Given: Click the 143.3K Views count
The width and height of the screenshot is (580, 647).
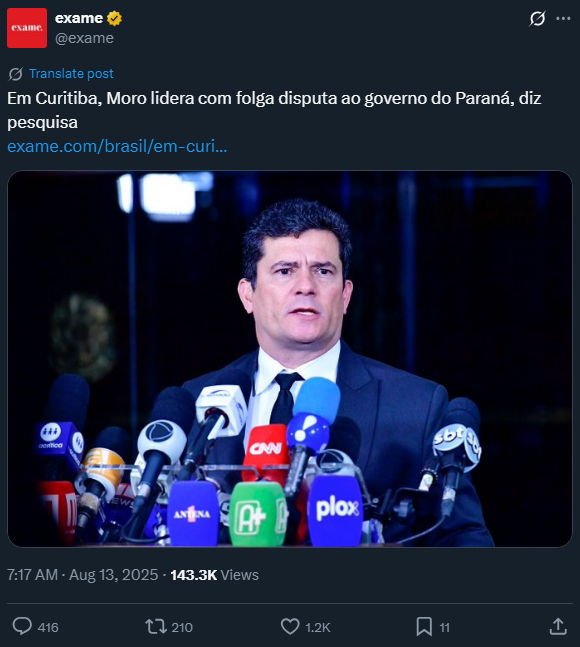Looking at the screenshot, I should point(215,575).
